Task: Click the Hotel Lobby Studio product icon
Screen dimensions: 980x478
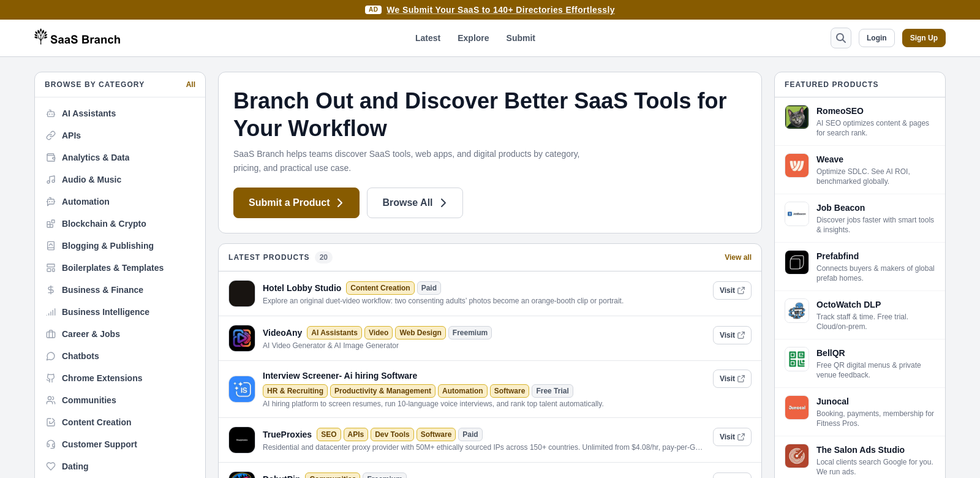Action: [x=242, y=294]
